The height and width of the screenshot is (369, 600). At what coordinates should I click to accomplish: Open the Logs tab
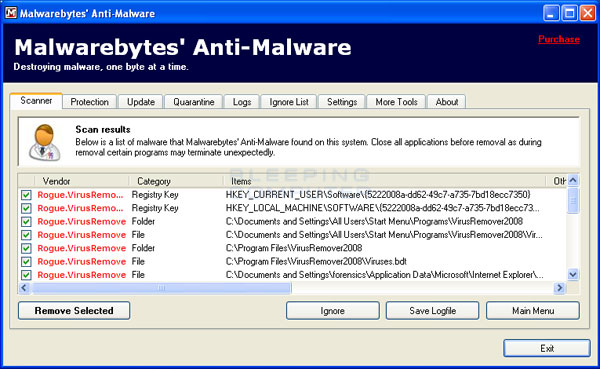pyautogui.click(x=242, y=102)
